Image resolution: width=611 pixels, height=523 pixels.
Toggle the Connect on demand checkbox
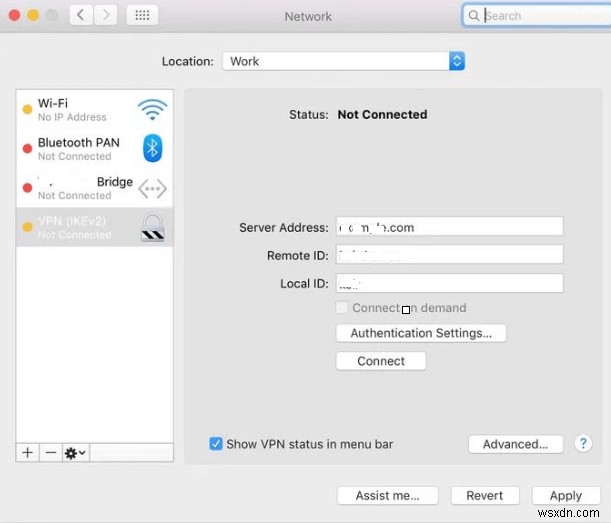342,307
